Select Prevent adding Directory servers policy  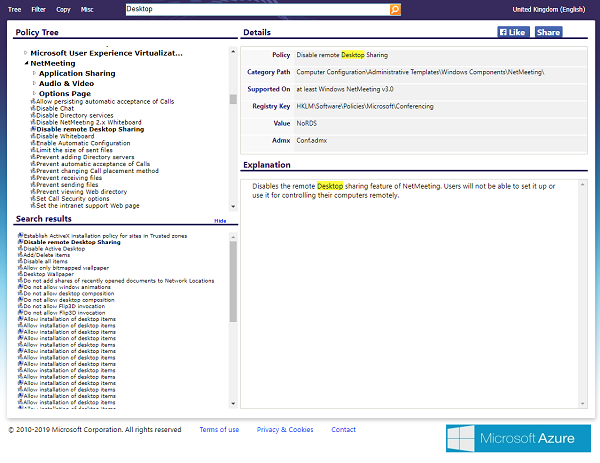[85, 157]
